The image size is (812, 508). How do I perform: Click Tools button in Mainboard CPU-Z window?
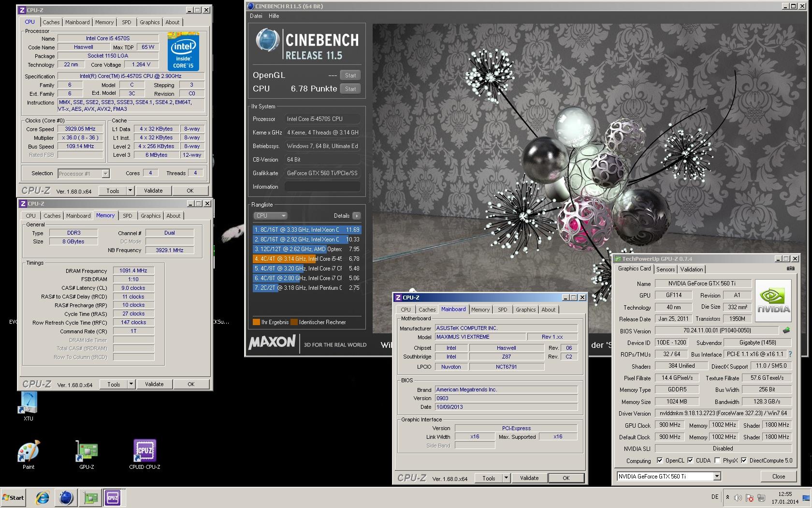click(489, 478)
